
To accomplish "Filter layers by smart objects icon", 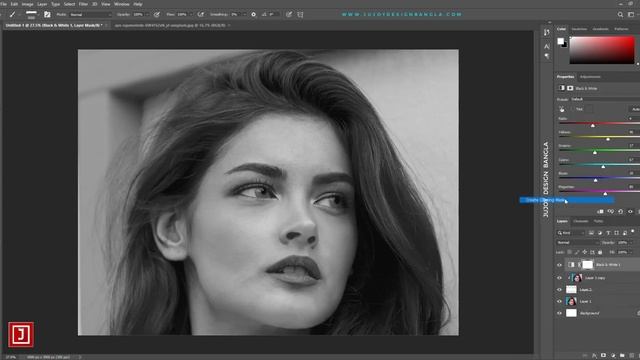I will click(x=625, y=233).
